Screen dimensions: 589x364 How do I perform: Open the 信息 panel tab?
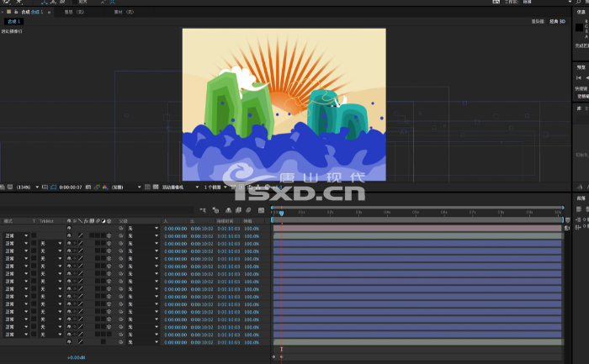click(581, 12)
